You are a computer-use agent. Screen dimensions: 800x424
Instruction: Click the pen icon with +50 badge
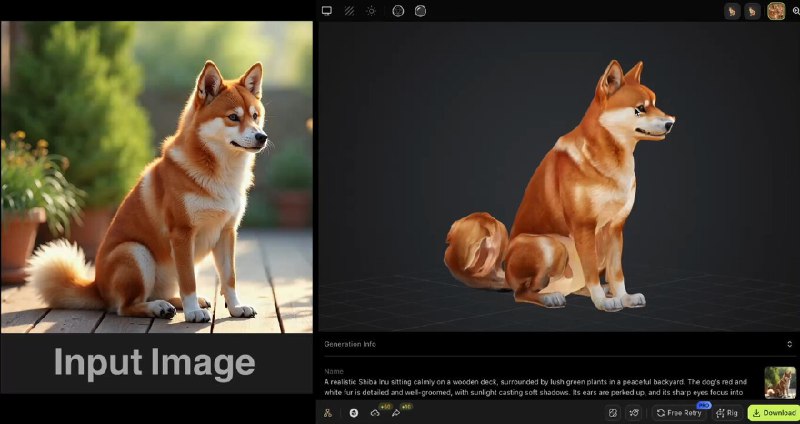click(x=397, y=412)
